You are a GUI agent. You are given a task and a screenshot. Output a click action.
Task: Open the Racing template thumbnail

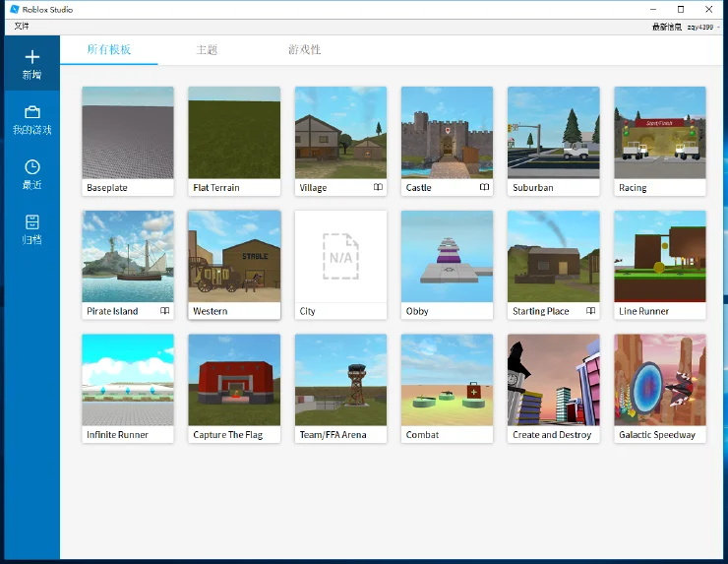660,133
